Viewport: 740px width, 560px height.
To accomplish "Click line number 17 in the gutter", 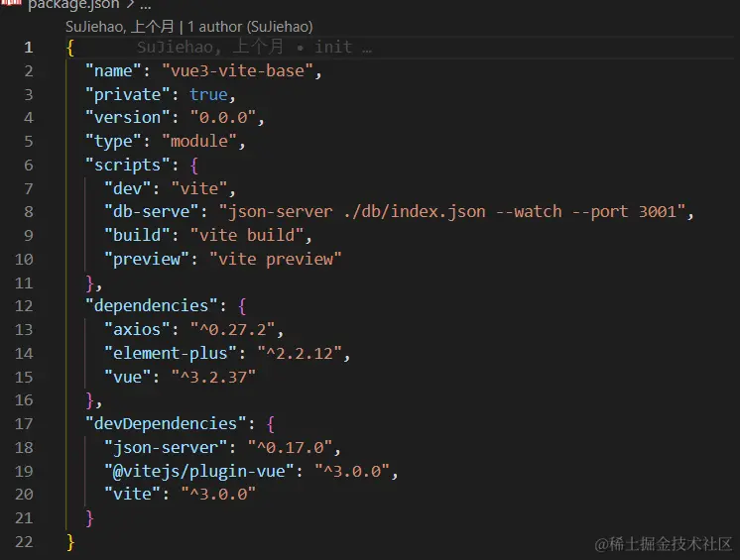I will pos(24,424).
